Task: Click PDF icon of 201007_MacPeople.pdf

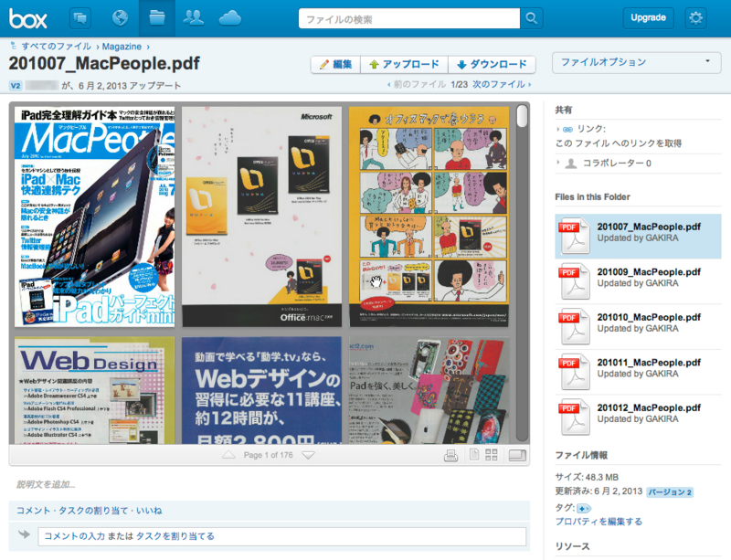Action: (x=574, y=236)
